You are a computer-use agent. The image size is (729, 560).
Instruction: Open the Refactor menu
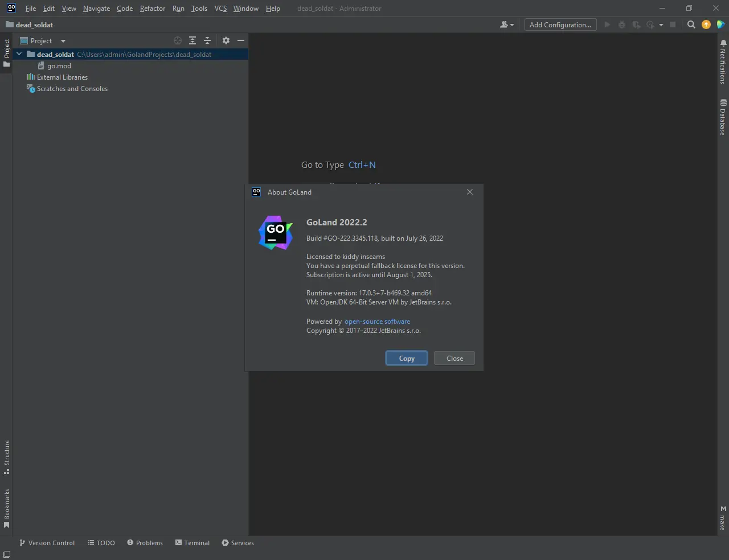pos(153,9)
